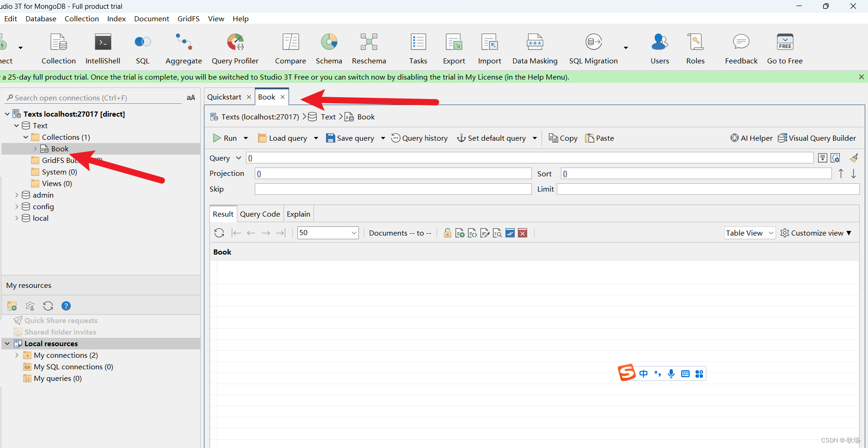Screen dimensions: 868x448
Task: Open Visual Query Builder
Action: point(817,138)
